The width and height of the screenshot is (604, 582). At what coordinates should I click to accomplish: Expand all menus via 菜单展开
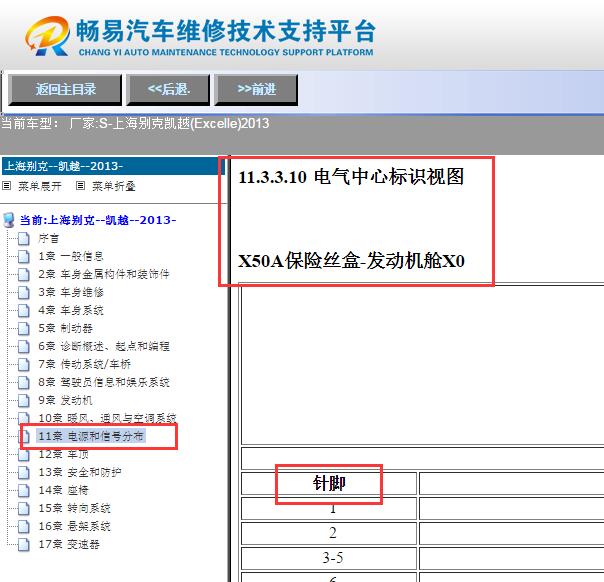click(40, 186)
